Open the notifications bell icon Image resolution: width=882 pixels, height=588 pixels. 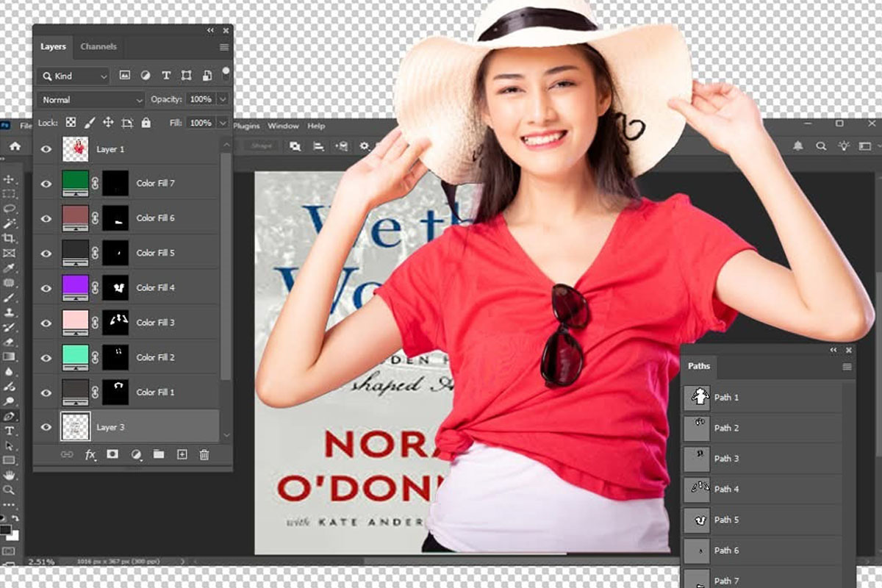click(x=797, y=146)
